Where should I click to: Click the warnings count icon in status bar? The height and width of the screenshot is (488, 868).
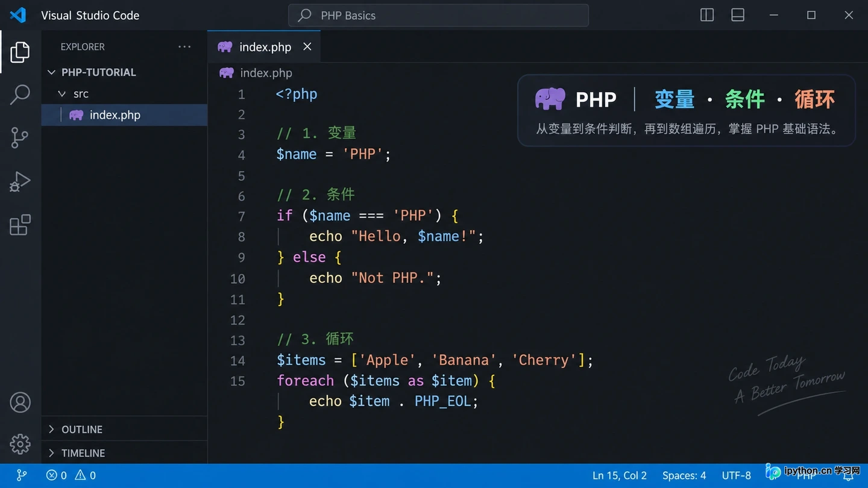(80, 475)
